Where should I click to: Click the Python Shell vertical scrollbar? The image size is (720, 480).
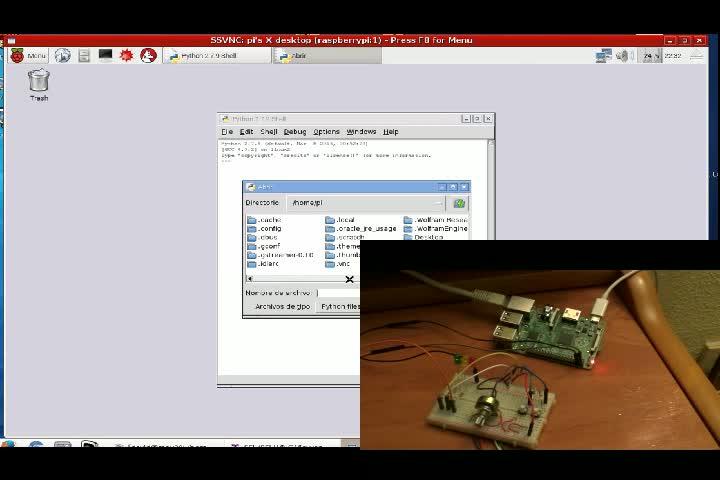[490, 188]
